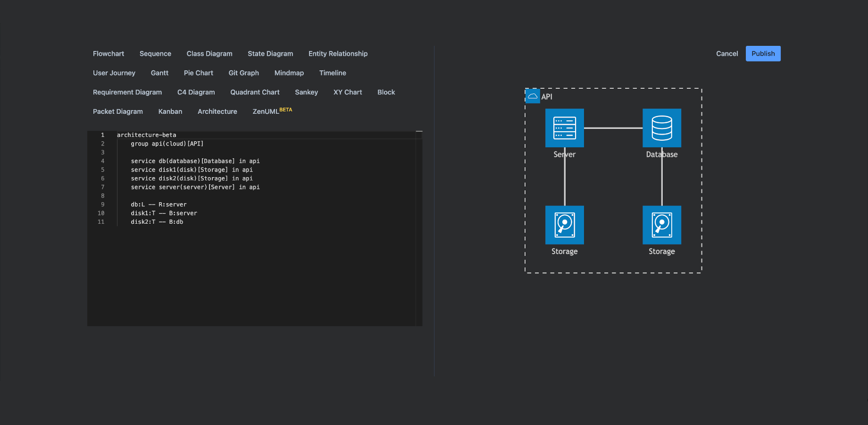This screenshot has height=425, width=868.
Task: Click the server service definition line
Action: coord(195,187)
